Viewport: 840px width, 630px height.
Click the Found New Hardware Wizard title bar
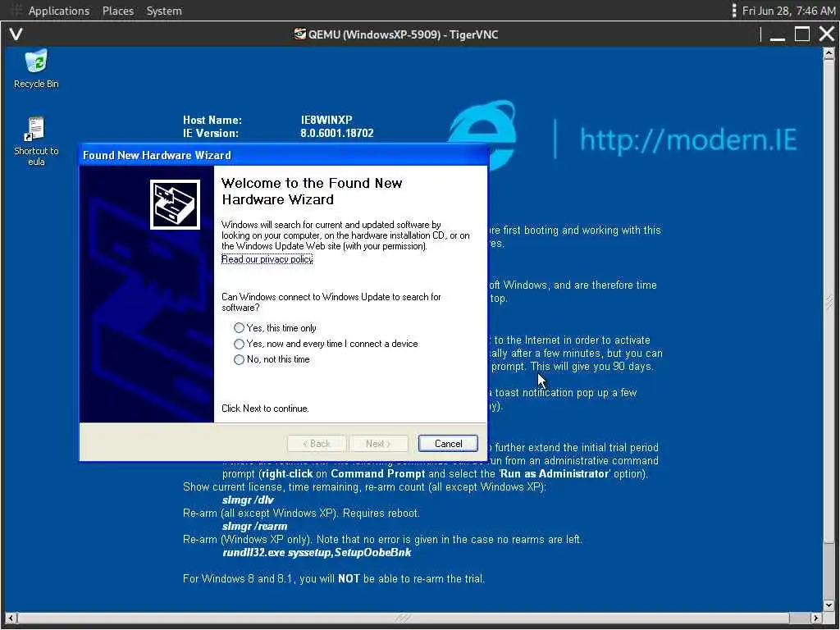284,155
